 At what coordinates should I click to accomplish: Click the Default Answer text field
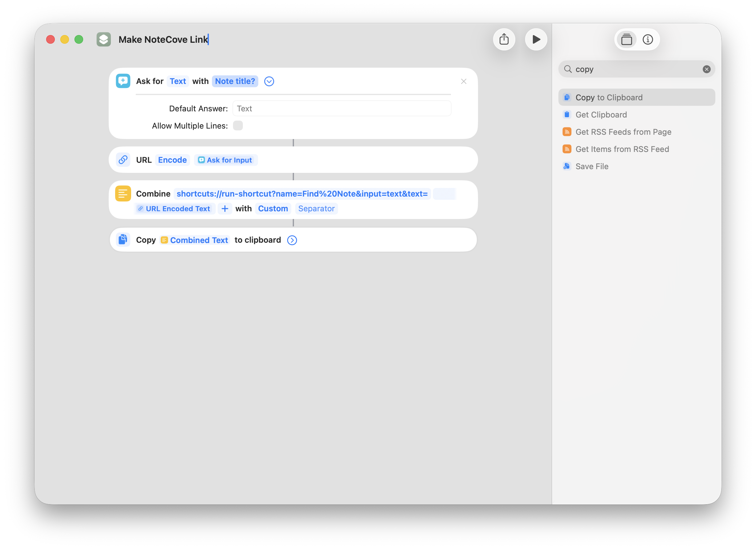pyautogui.click(x=342, y=108)
